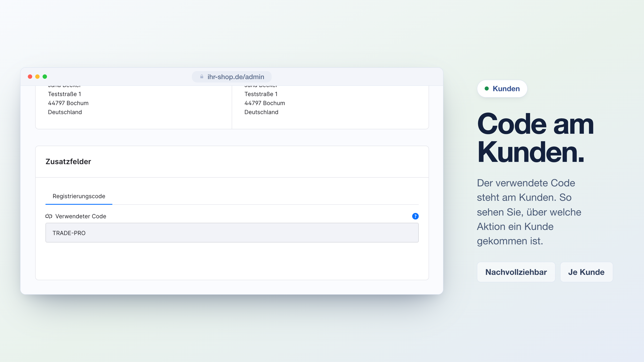
Task: Click the Verwendeter Code field containing TRADE-PRO
Action: (x=232, y=233)
